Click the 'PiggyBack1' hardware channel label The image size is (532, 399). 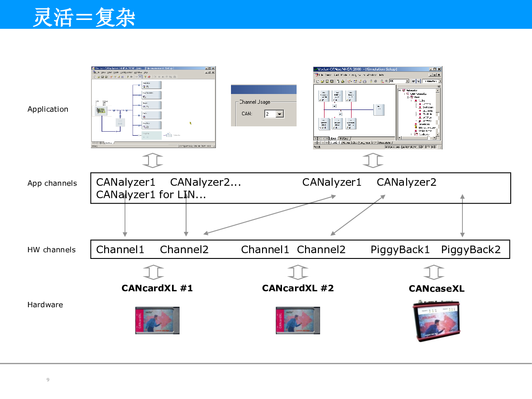[400, 250]
